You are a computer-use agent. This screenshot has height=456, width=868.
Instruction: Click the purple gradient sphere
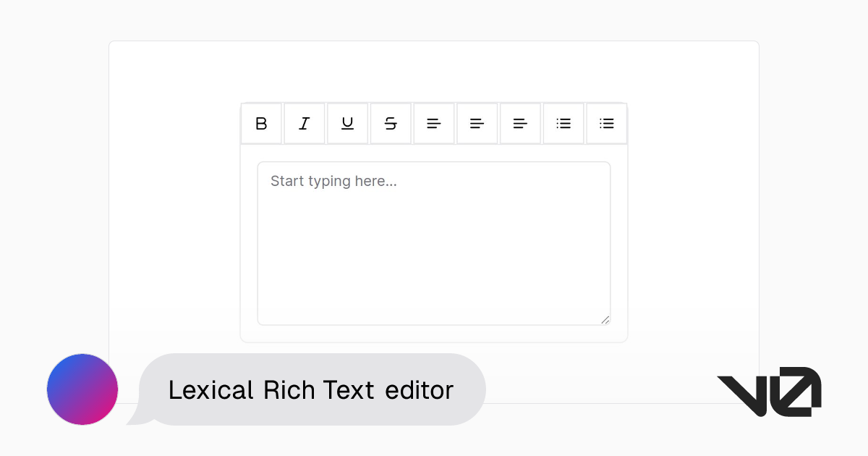[82, 389]
